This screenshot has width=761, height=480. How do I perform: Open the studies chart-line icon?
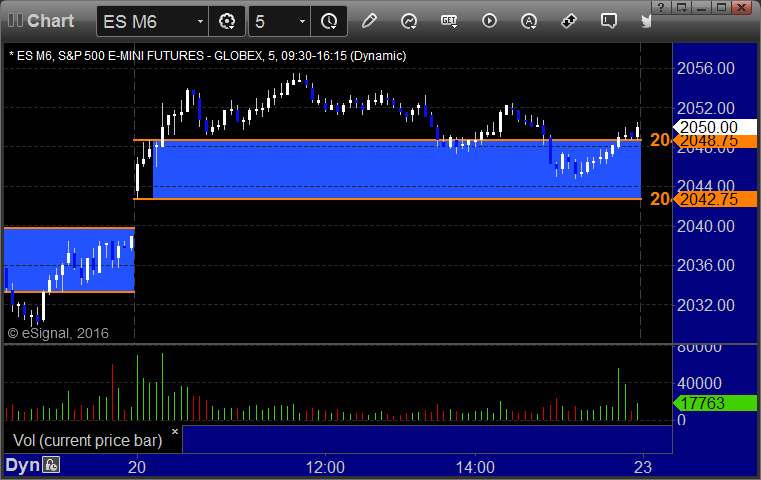coord(409,21)
